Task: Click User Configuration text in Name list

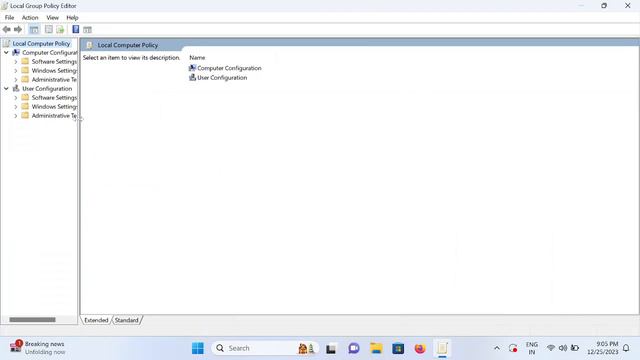Action: pyautogui.click(x=222, y=78)
